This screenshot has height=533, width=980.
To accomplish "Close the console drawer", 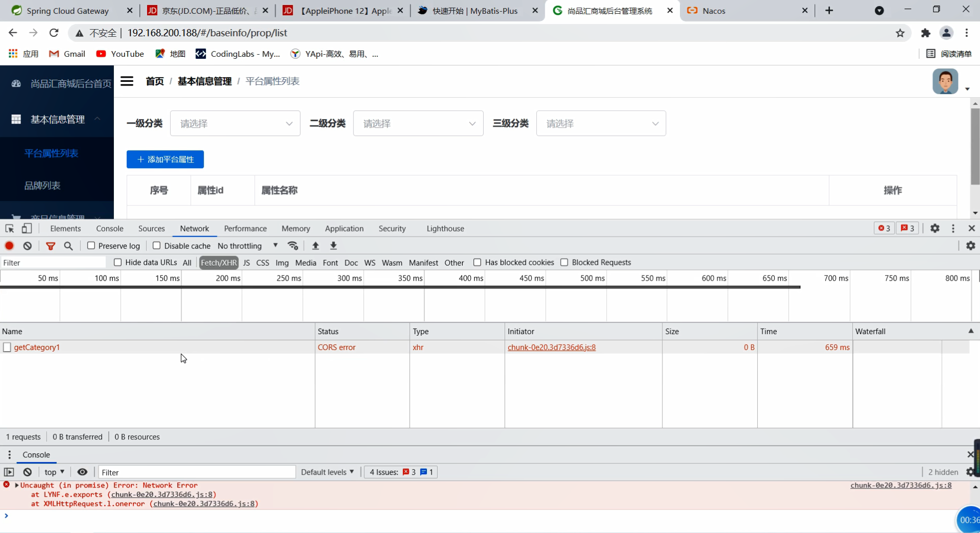I will pyautogui.click(x=970, y=454).
